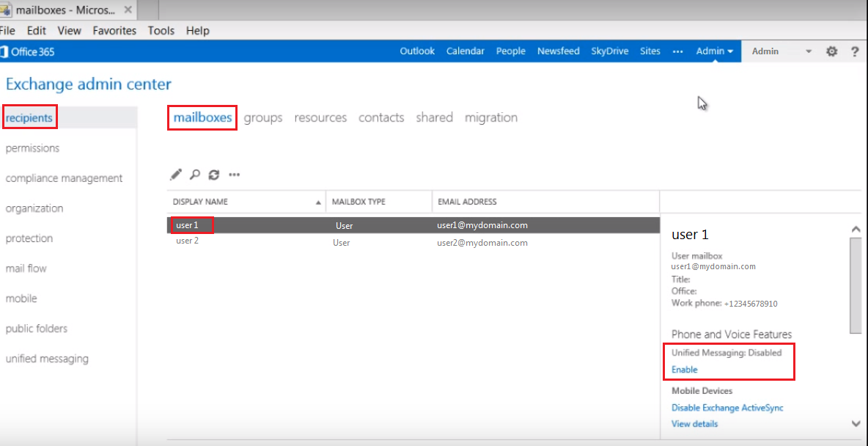Select the user 1 mailbox row

pos(413,225)
